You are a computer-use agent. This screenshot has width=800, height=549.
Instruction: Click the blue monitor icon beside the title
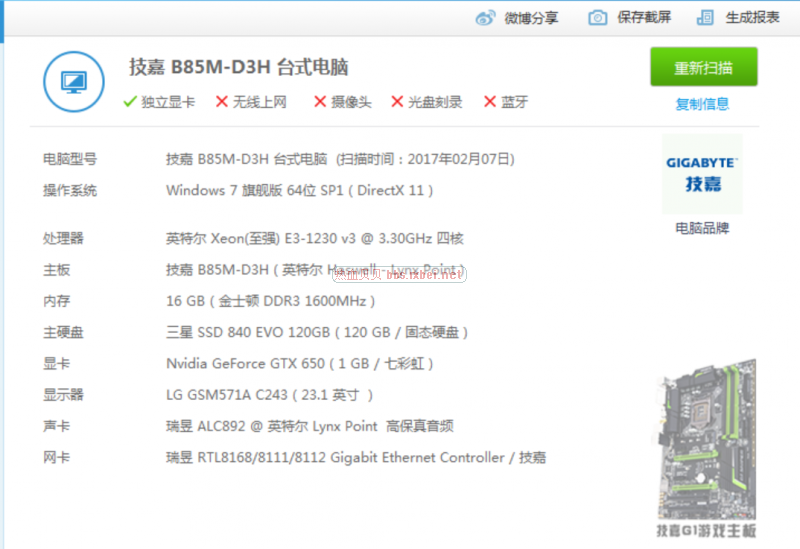click(75, 82)
